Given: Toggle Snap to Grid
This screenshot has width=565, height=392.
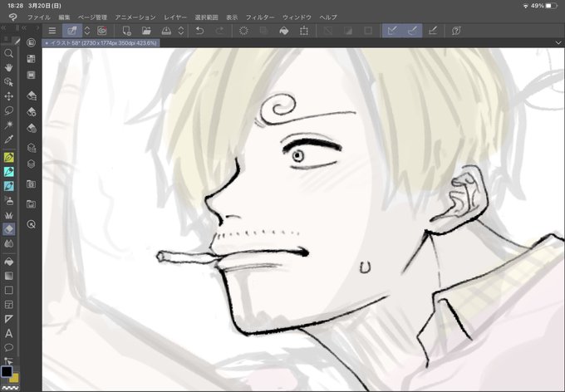Looking at the screenshot, I should click(433, 31).
